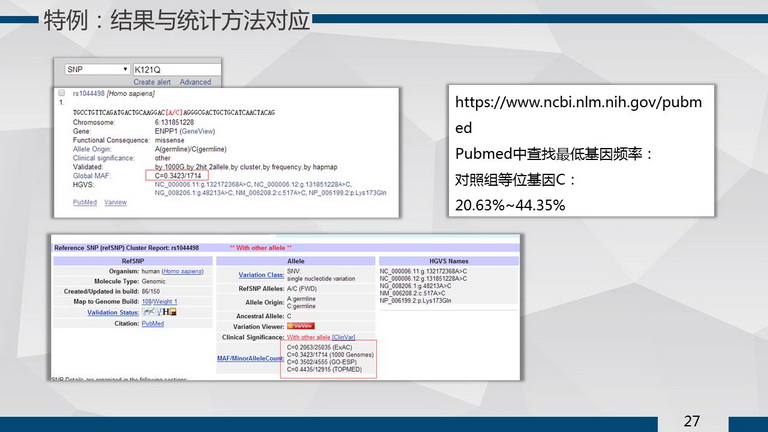768x432 pixels.
Task: Click the Weight 1 link
Action: pyautogui.click(x=165, y=302)
